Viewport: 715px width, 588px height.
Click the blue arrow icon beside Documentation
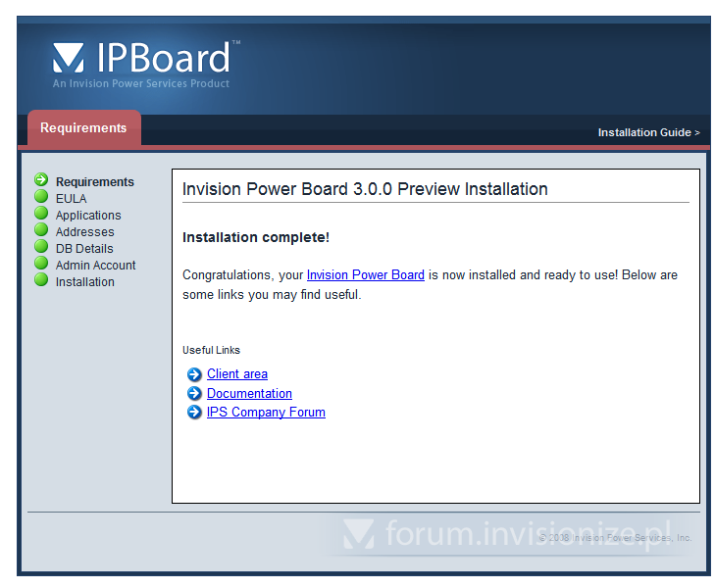click(x=194, y=393)
